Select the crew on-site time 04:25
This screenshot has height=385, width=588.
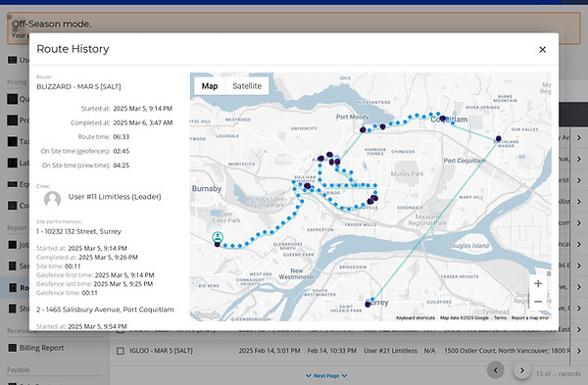(122, 166)
